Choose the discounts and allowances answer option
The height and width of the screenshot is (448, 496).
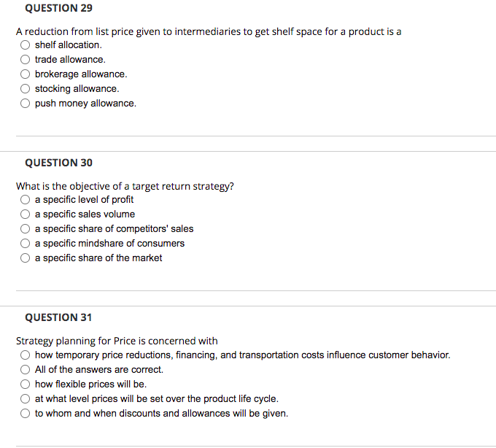[x=26, y=414]
